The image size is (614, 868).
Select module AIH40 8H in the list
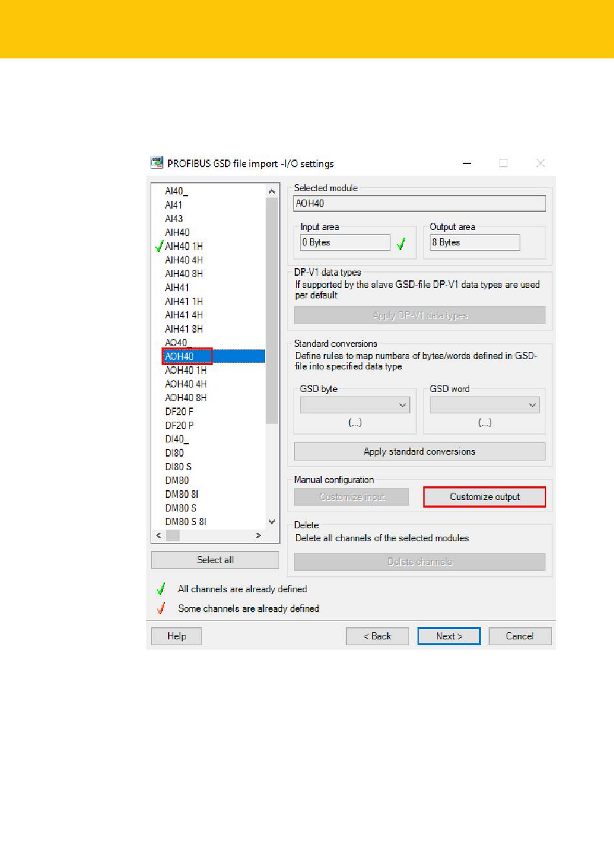point(184,274)
